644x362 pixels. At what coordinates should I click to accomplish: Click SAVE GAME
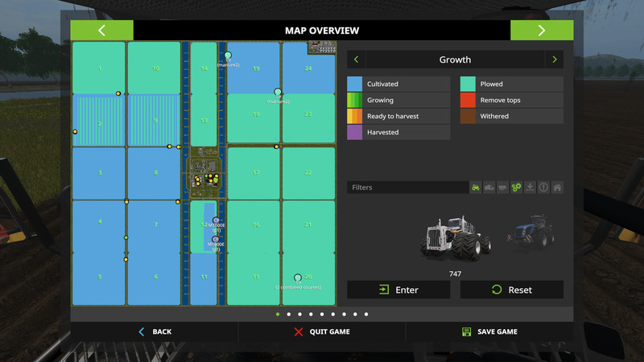coord(489,331)
